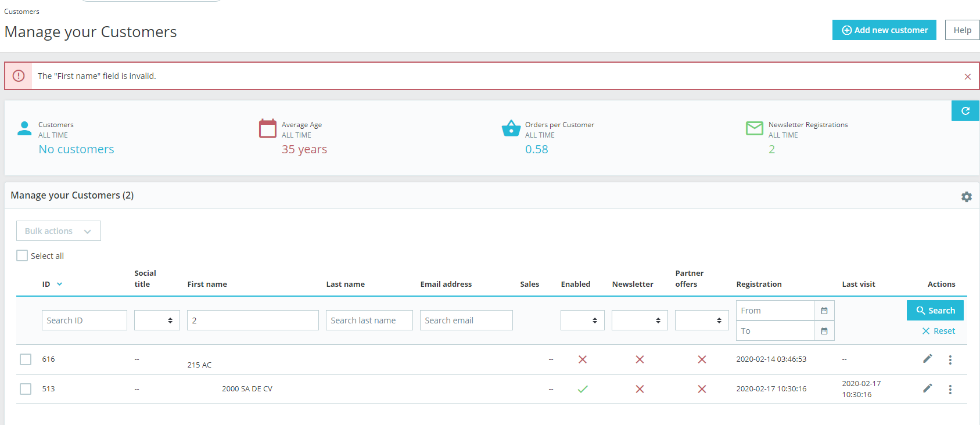Refresh the customer KPI statistics
This screenshot has width=980, height=425.
(x=965, y=111)
